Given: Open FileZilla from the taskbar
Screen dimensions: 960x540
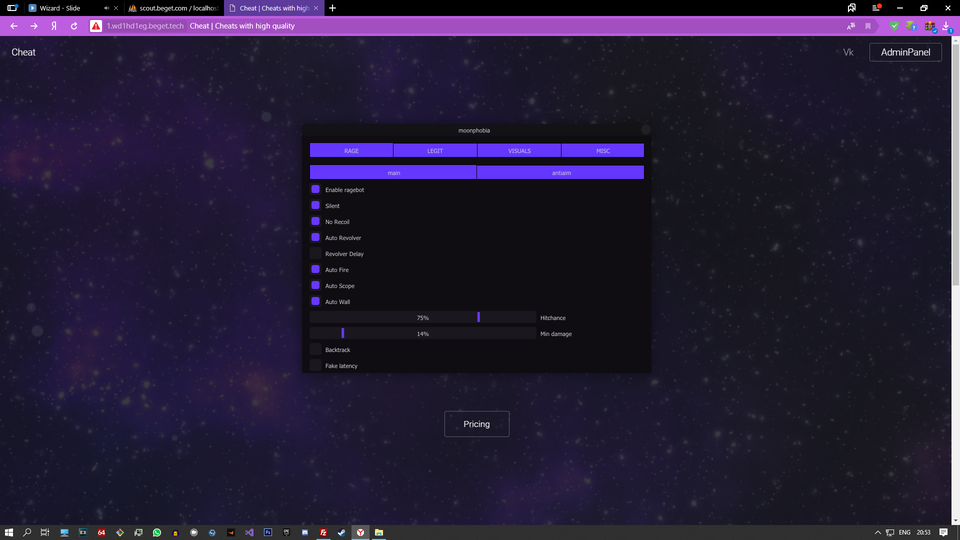Looking at the screenshot, I should pos(323,532).
